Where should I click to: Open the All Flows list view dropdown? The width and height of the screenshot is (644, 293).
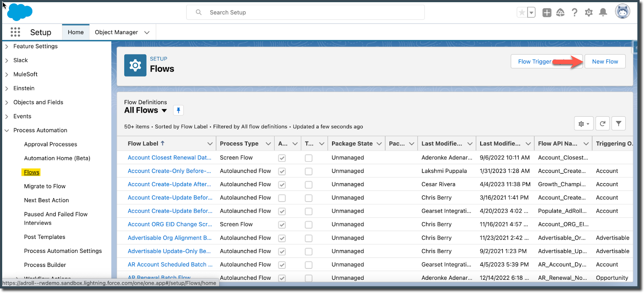pos(164,111)
